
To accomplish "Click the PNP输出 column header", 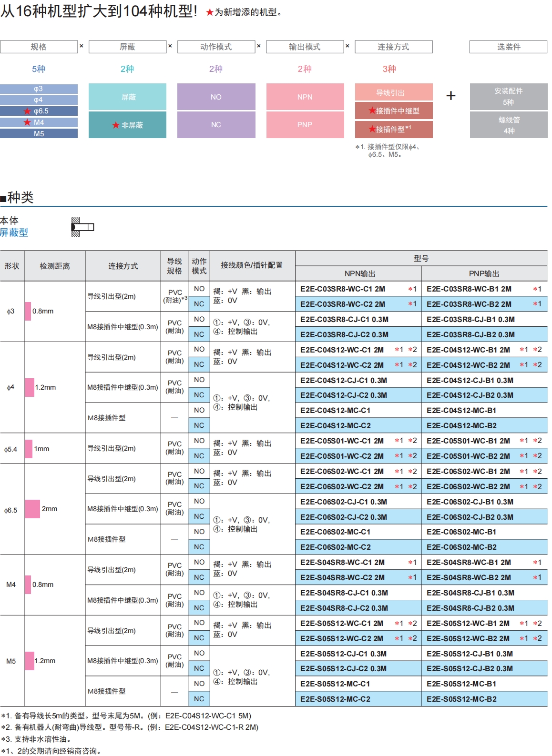I will click(x=484, y=273).
